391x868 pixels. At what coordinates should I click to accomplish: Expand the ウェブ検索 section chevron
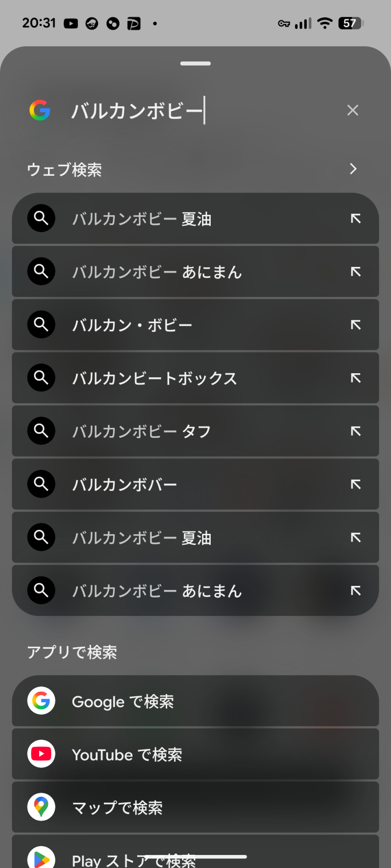(353, 169)
